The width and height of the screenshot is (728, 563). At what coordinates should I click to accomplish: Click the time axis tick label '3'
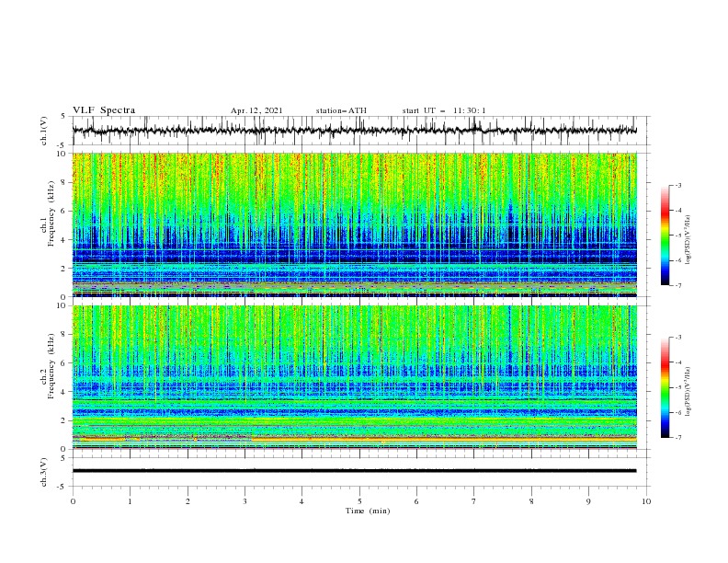(245, 501)
